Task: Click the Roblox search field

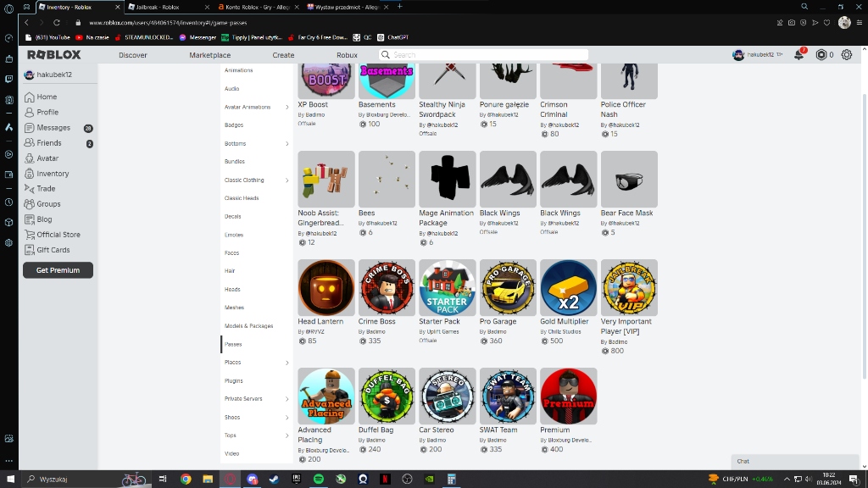Action: tap(483, 55)
